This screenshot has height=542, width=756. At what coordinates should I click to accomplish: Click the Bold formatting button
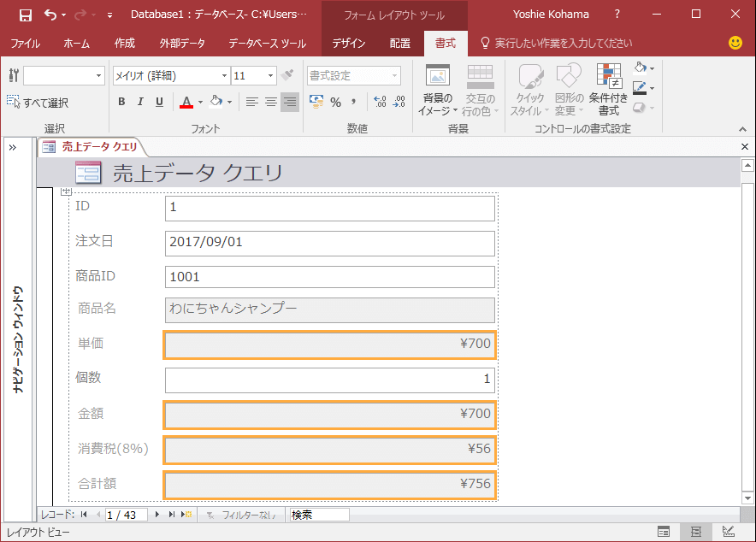tap(121, 102)
